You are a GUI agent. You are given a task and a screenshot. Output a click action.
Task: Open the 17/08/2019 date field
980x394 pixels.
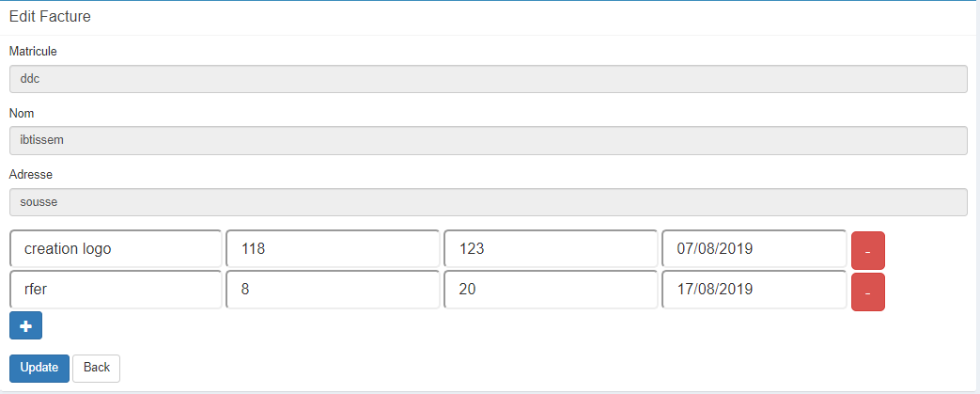(x=754, y=290)
